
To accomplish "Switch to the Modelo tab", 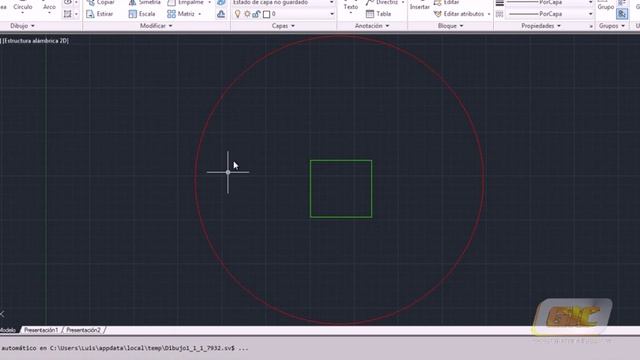I will (x=8, y=330).
